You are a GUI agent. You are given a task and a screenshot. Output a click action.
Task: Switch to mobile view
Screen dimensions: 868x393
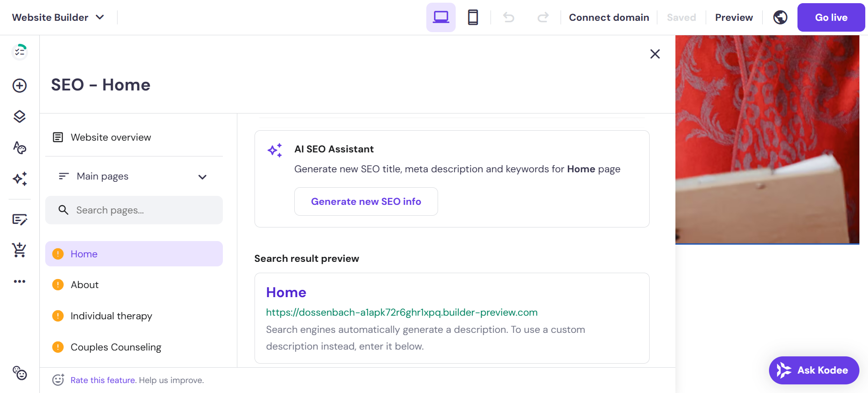pos(473,17)
